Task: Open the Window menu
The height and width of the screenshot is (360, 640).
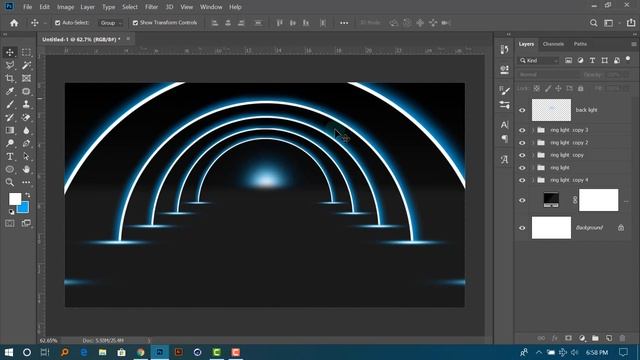Action: tap(211, 7)
